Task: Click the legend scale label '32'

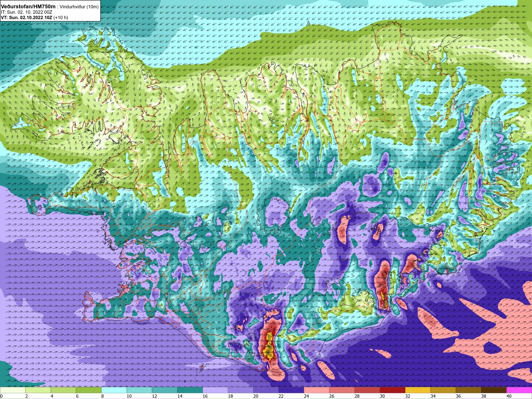Action: pos(408,397)
